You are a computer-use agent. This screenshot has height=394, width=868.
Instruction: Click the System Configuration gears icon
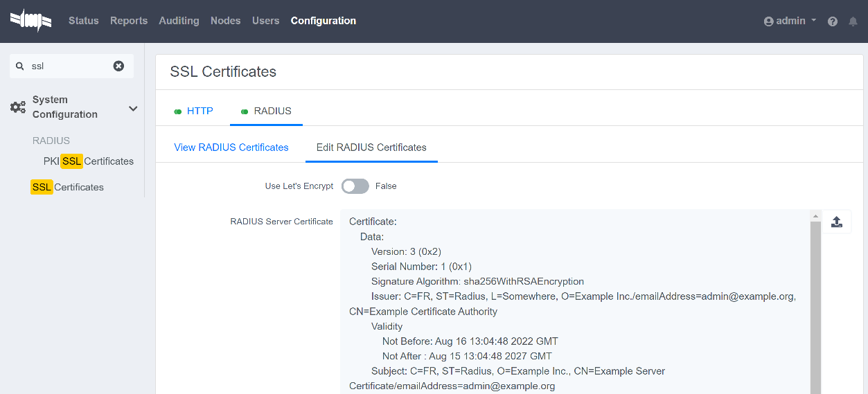[18, 107]
